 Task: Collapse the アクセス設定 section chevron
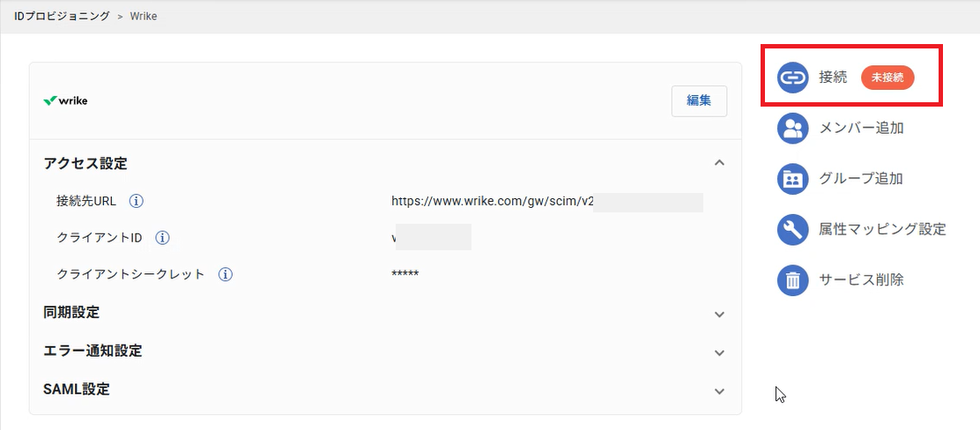[x=719, y=162]
